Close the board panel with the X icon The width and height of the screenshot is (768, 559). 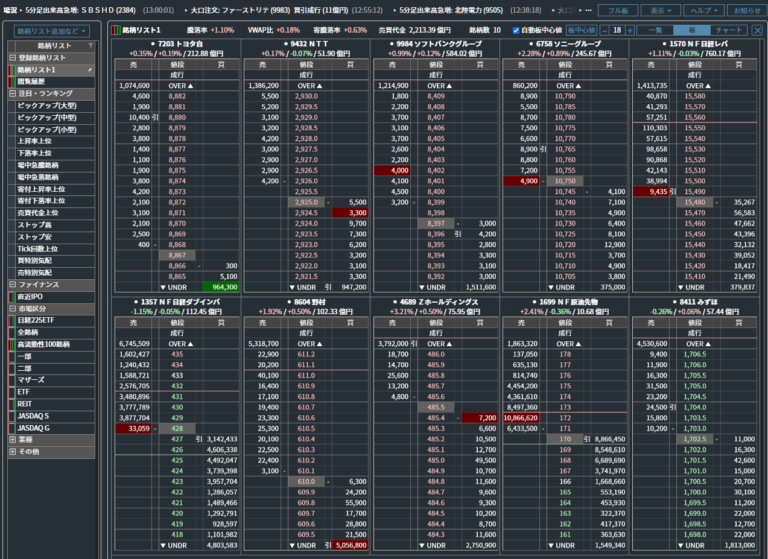tap(755, 30)
